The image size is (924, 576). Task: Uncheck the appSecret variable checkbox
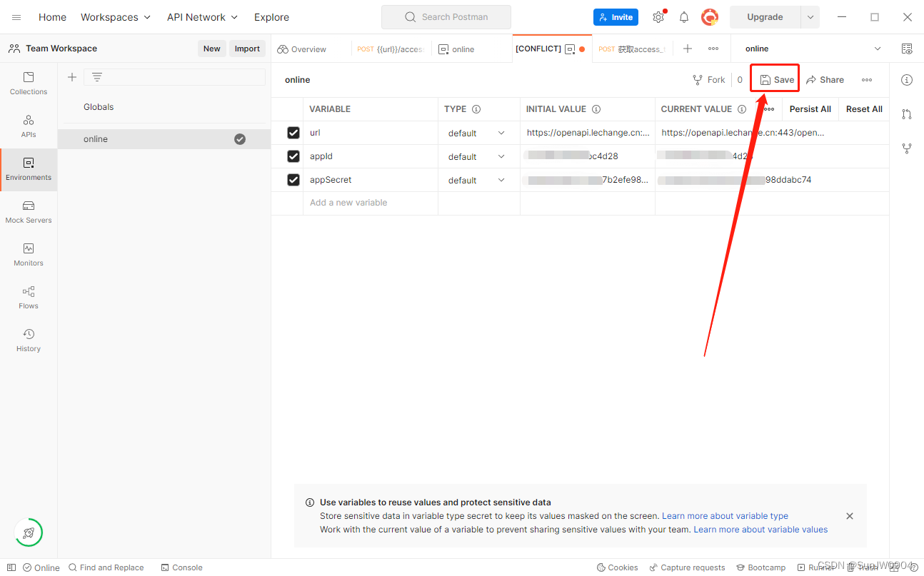[293, 180]
